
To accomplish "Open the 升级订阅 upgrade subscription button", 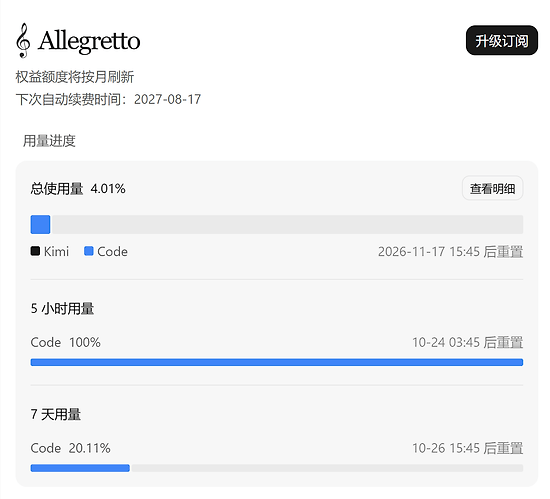I will point(501,40).
